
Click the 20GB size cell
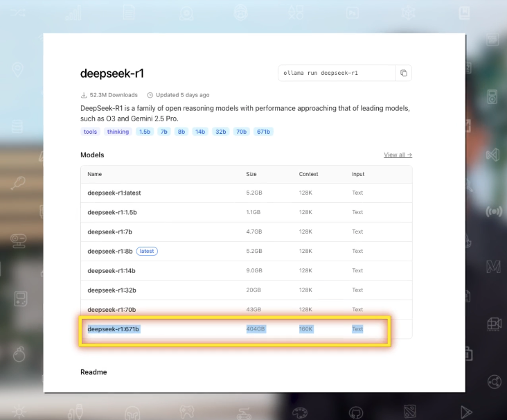click(x=254, y=290)
